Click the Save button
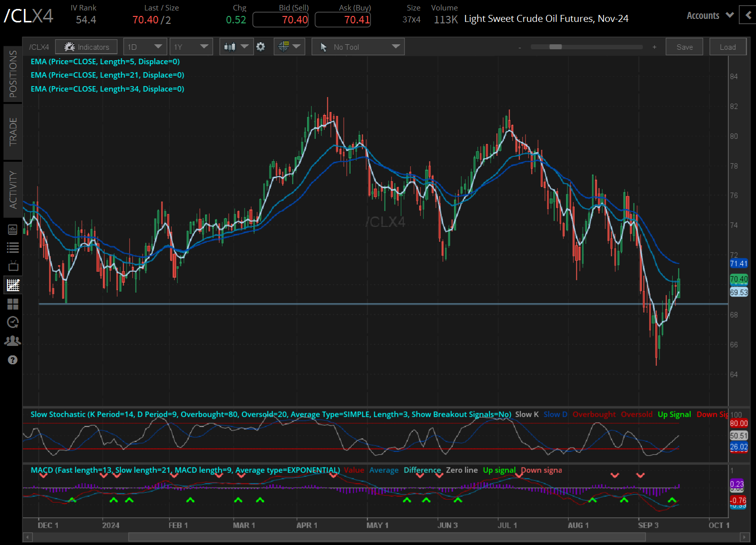Image resolution: width=756 pixels, height=545 pixels. (x=684, y=47)
